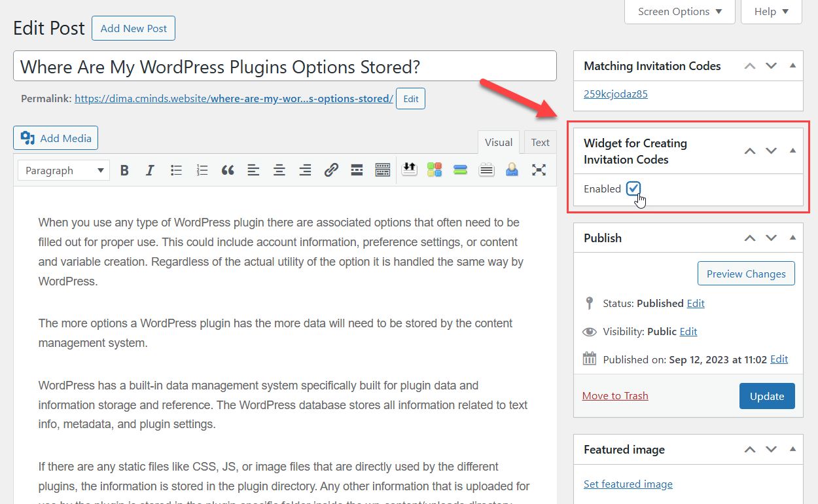Viewport: 818px width, 504px height.
Task: Click the up-down arrows plugin icon
Action: point(410,170)
